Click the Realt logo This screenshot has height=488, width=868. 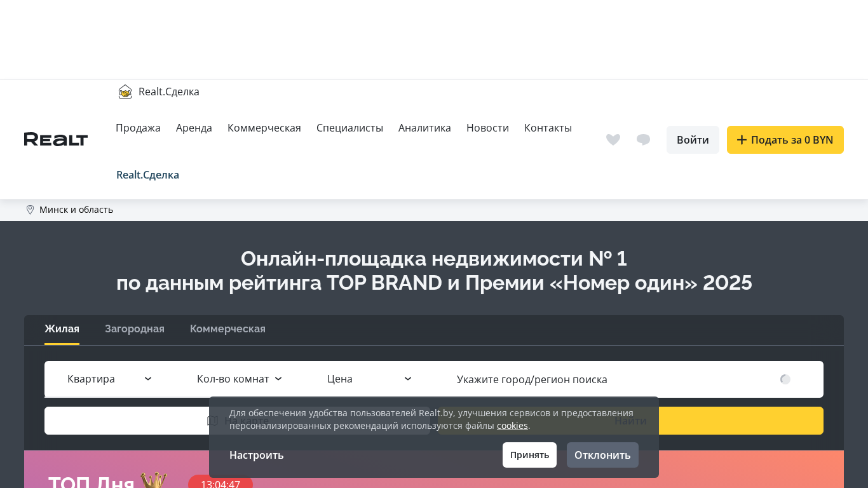tap(56, 139)
